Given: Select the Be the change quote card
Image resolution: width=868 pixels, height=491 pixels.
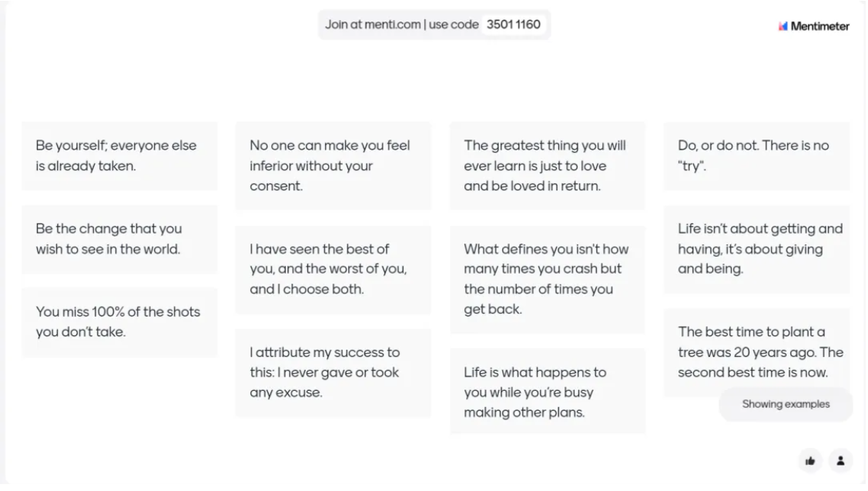Looking at the screenshot, I should (119, 239).
